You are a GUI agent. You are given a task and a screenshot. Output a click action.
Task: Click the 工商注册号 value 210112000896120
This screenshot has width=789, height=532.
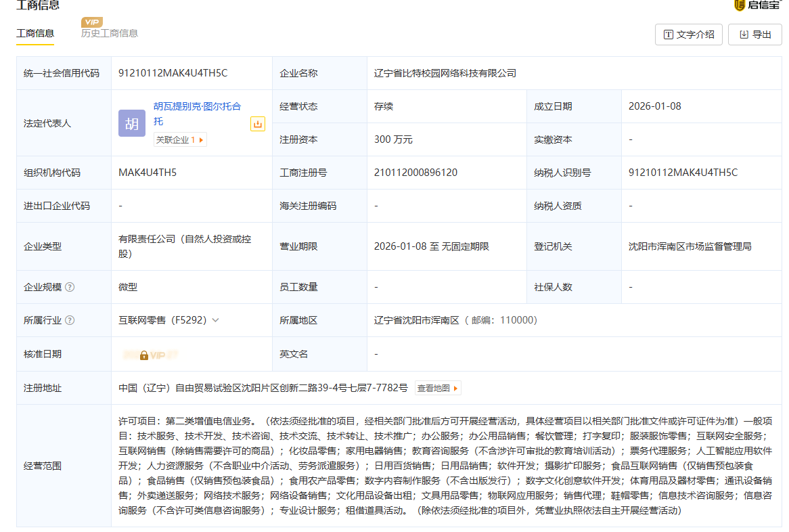(415, 173)
